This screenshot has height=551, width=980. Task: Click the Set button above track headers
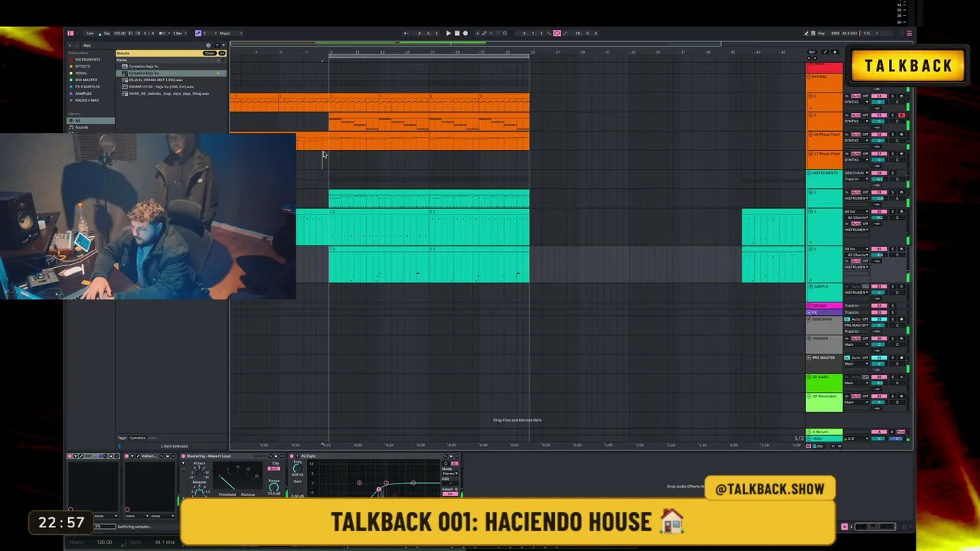(x=812, y=52)
